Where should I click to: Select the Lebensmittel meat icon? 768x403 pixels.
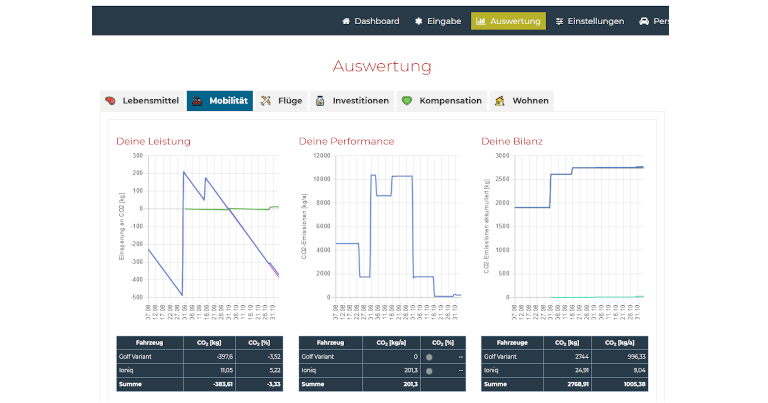112,101
